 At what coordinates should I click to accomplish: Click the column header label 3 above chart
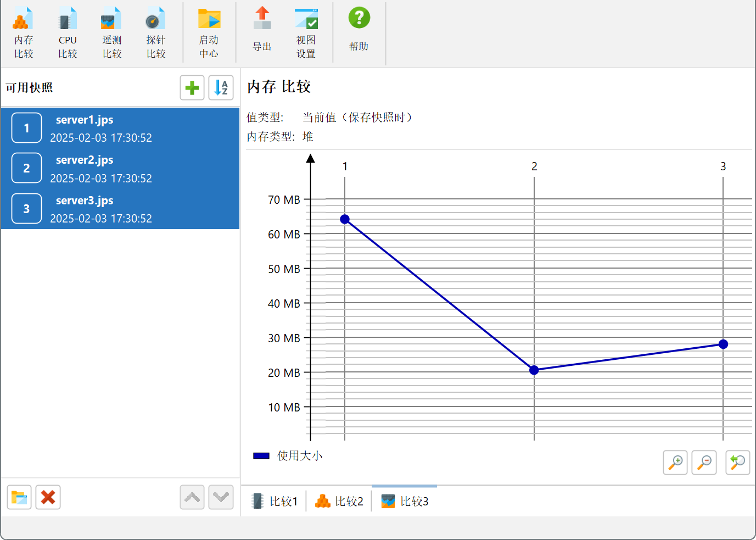723,166
